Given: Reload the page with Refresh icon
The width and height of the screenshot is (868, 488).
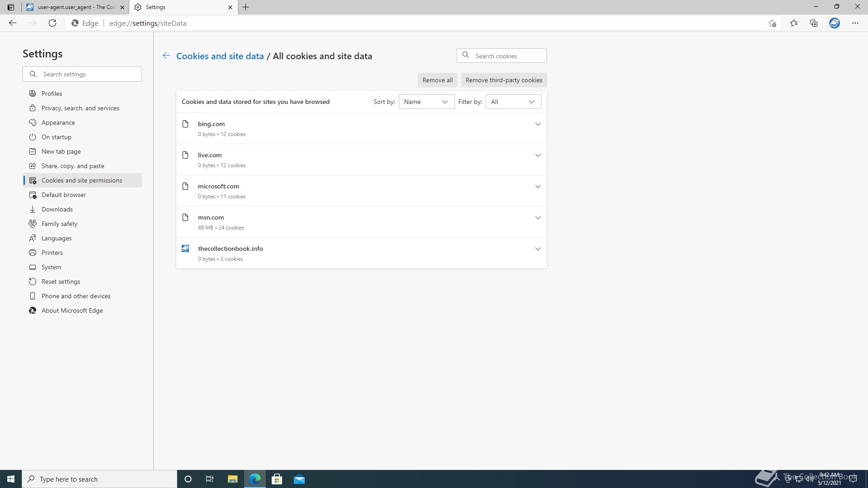Looking at the screenshot, I should [x=52, y=23].
